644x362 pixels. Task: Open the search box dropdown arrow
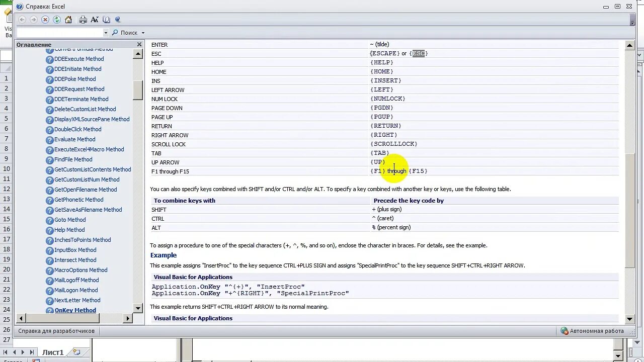coord(106,32)
